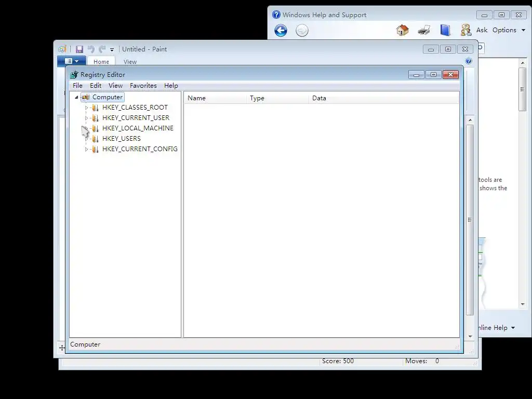The image size is (532, 399).
Task: Click the Paint Undo icon
Action: 91,49
